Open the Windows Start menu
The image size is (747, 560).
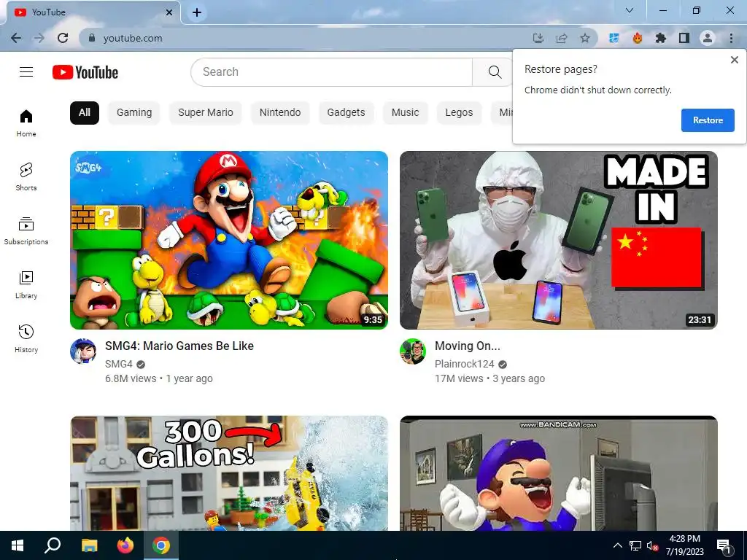(18, 545)
